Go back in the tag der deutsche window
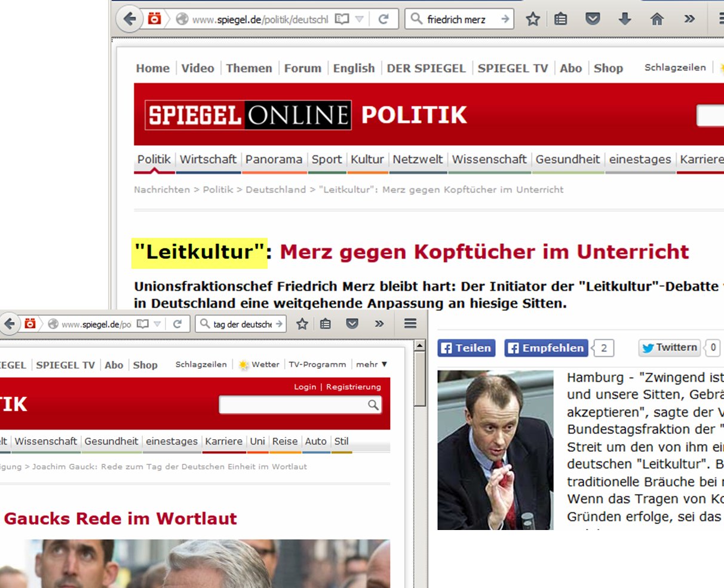The width and height of the screenshot is (724, 588). (x=8, y=324)
